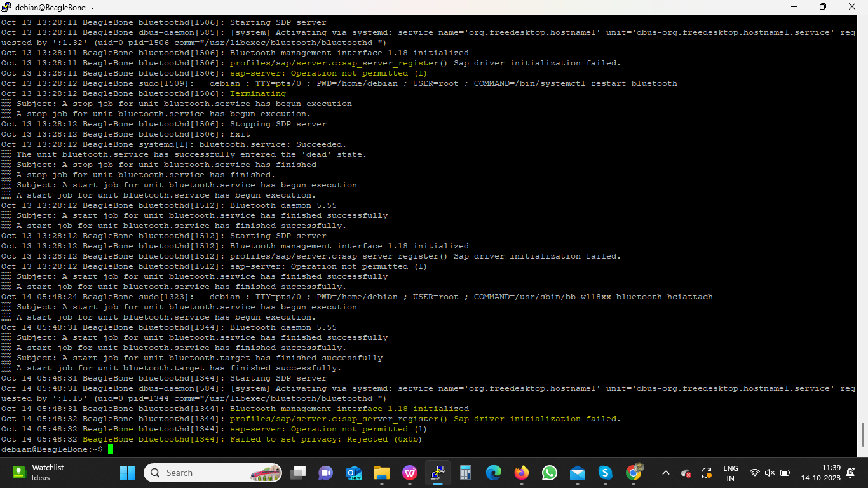Switch the ENG IN input language
Image resolution: width=868 pixels, height=488 pixels.
[x=731, y=473]
